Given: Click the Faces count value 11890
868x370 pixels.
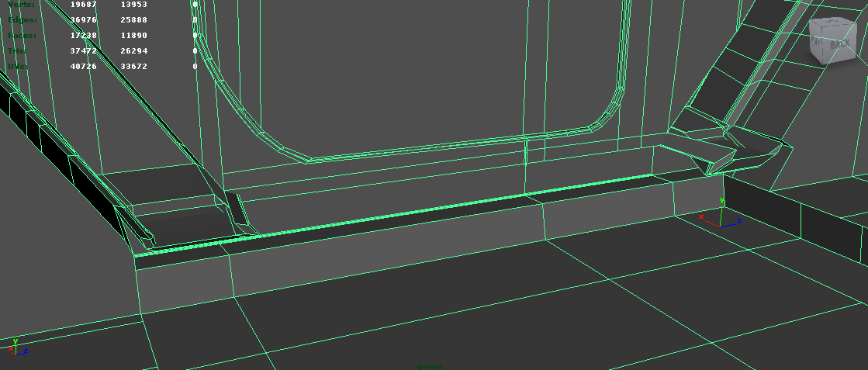Looking at the screenshot, I should [134, 35].
